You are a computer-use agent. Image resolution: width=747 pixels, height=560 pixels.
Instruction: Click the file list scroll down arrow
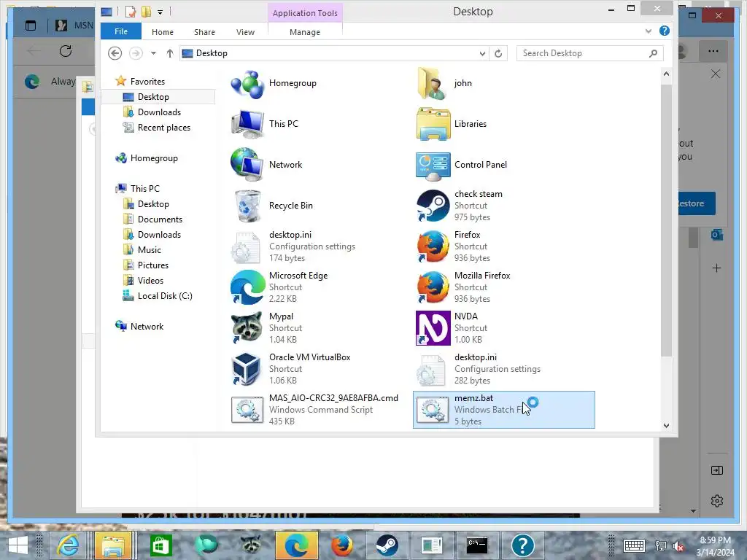(x=667, y=426)
